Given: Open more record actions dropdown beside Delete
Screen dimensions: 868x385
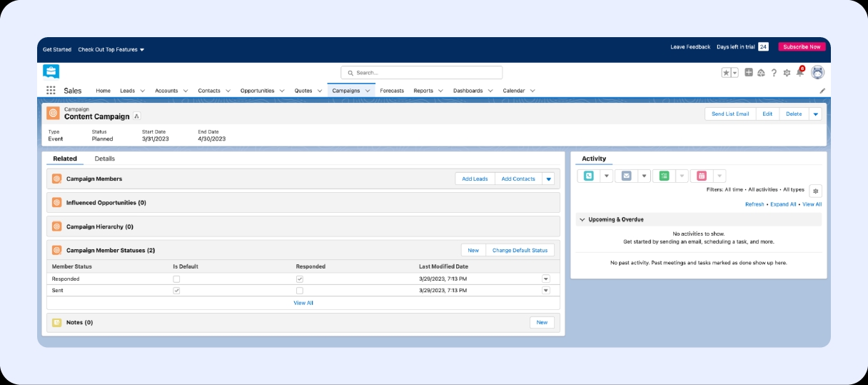Looking at the screenshot, I should pyautogui.click(x=815, y=114).
